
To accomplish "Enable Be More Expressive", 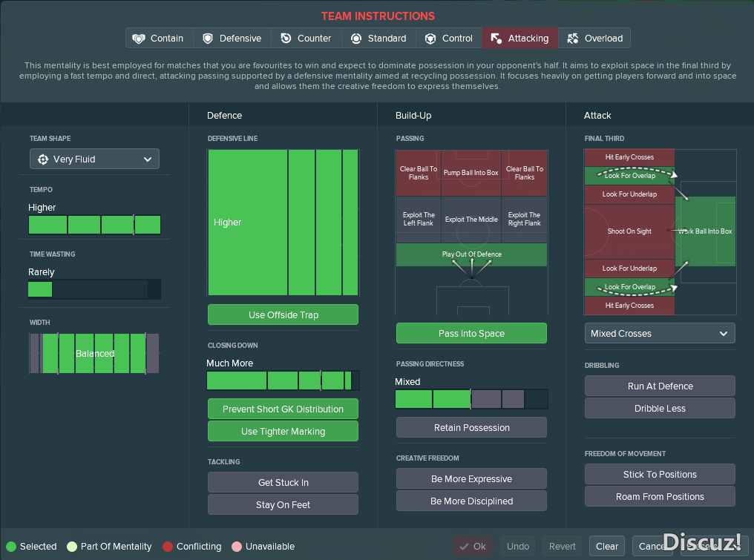I will click(x=471, y=478).
